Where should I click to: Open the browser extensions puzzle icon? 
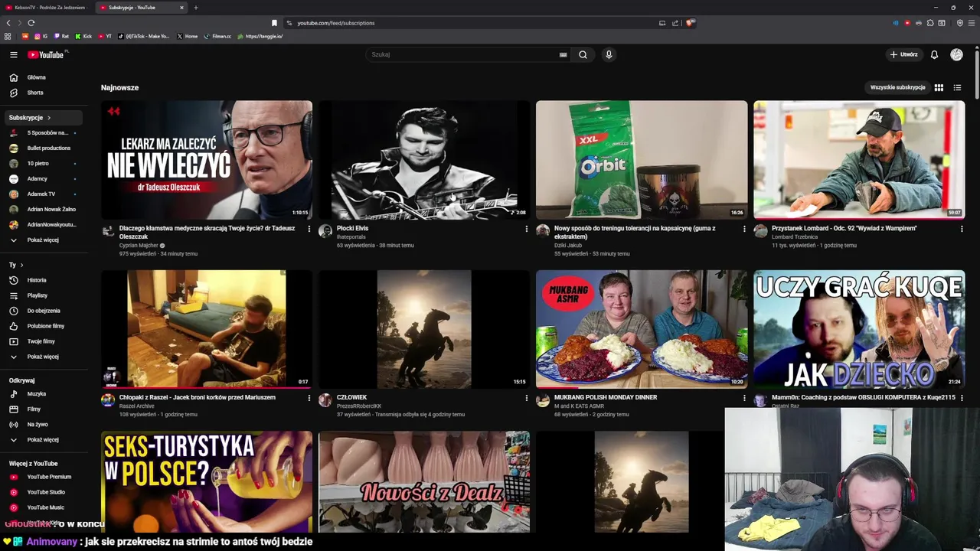point(930,23)
